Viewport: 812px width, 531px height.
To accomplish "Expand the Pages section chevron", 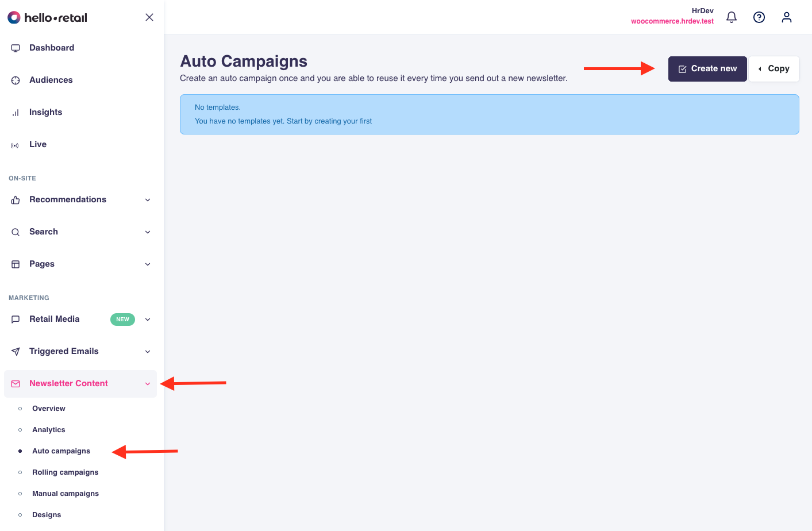I will pyautogui.click(x=148, y=264).
